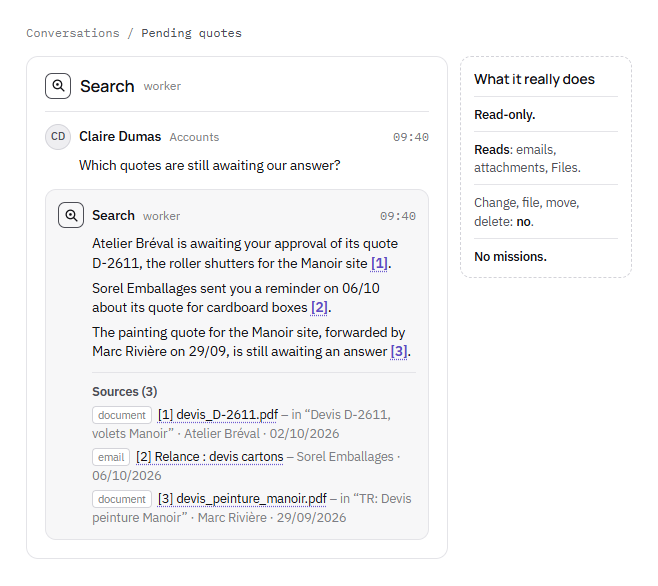Open citation [2] about cardboard boxes
This screenshot has height=586, width=658.
pyautogui.click(x=319, y=308)
